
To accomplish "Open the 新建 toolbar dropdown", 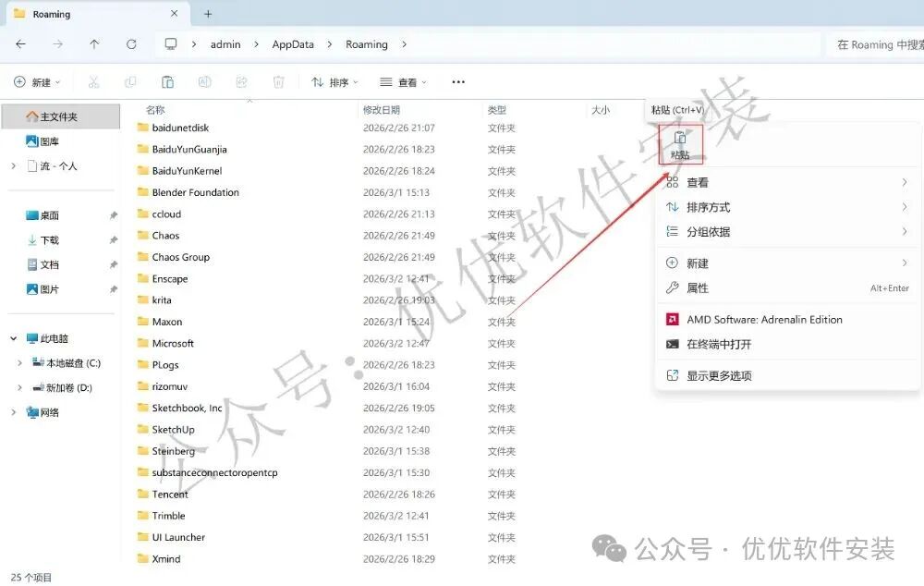I will [x=37, y=82].
